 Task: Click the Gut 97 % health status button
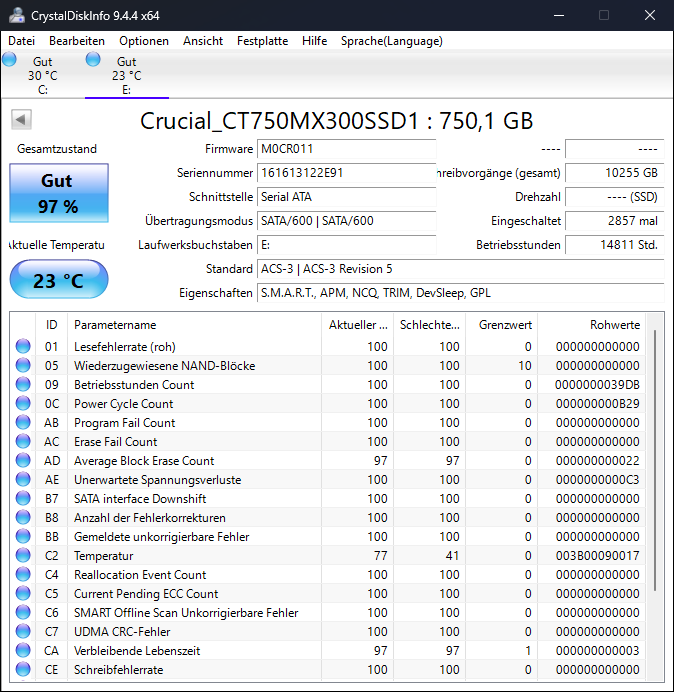(59, 193)
